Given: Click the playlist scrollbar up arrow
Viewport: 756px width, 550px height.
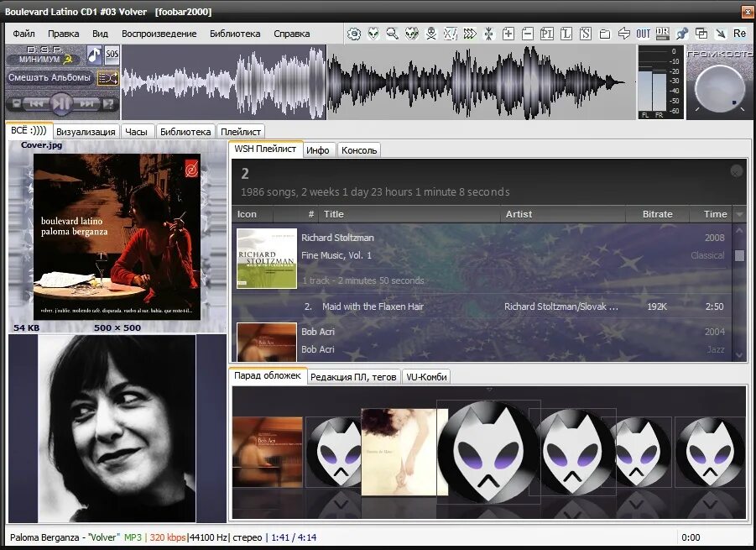Looking at the screenshot, I should click(x=739, y=231).
